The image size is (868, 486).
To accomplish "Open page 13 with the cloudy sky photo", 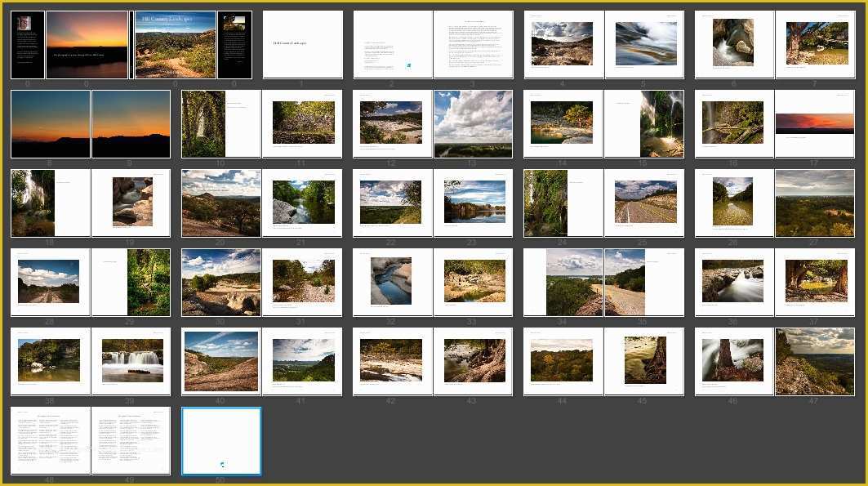I will click(473, 123).
